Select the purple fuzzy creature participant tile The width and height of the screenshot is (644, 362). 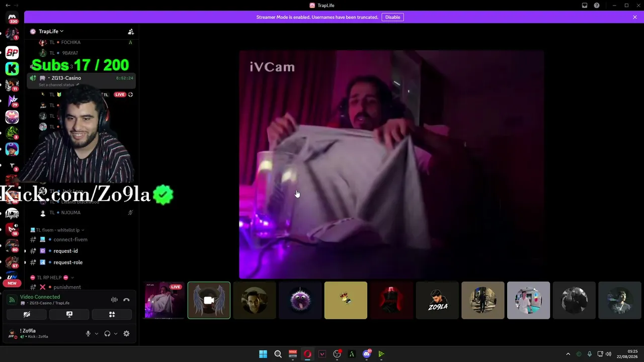pos(300,300)
